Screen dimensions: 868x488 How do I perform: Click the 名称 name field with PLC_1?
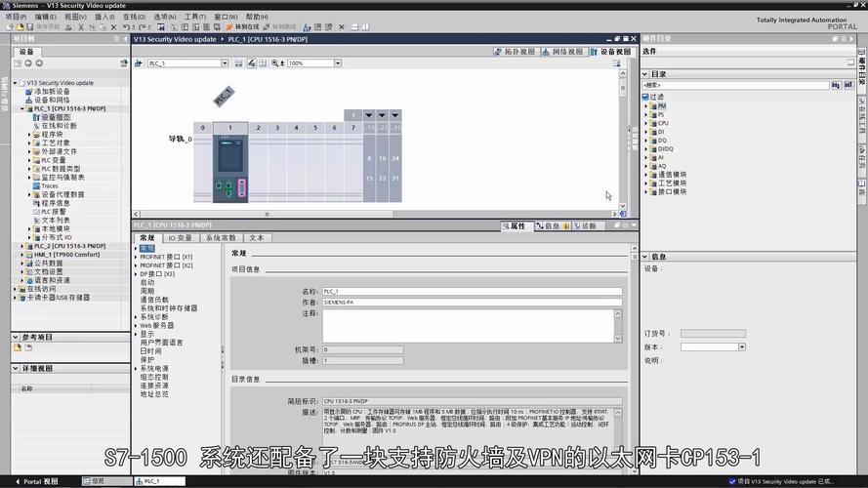click(473, 292)
